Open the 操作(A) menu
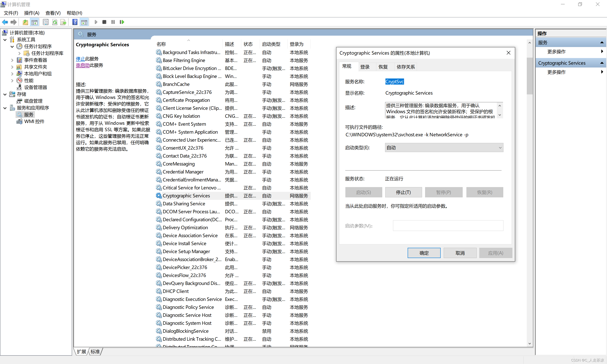 pos(32,13)
